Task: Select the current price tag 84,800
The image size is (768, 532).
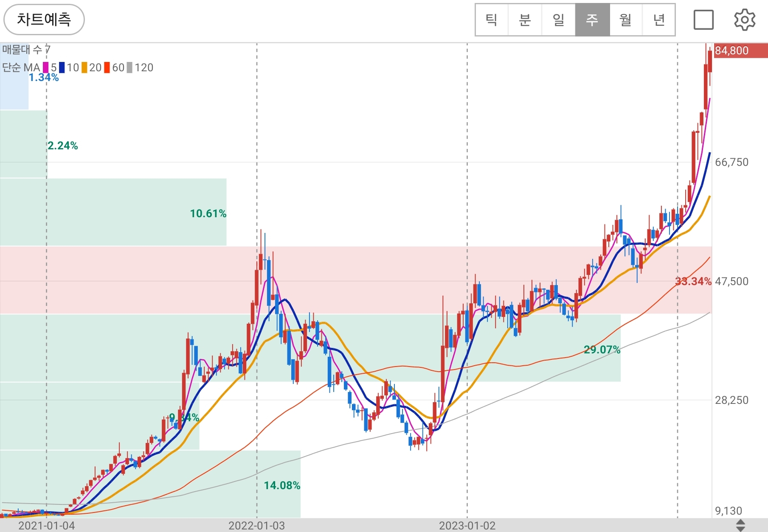Action: [740, 50]
